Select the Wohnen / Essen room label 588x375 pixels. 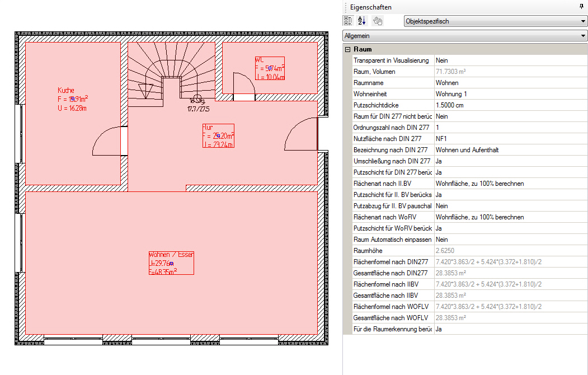coord(171,263)
